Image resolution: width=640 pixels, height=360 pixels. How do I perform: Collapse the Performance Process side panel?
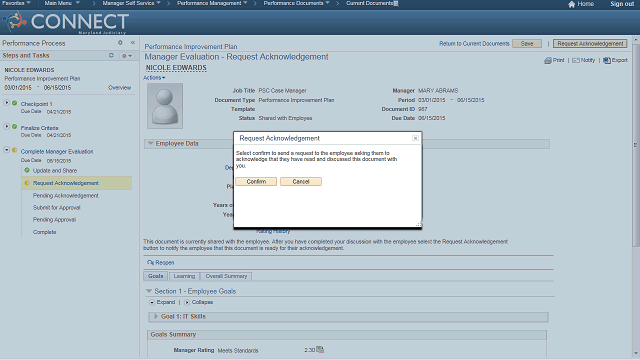[133, 42]
